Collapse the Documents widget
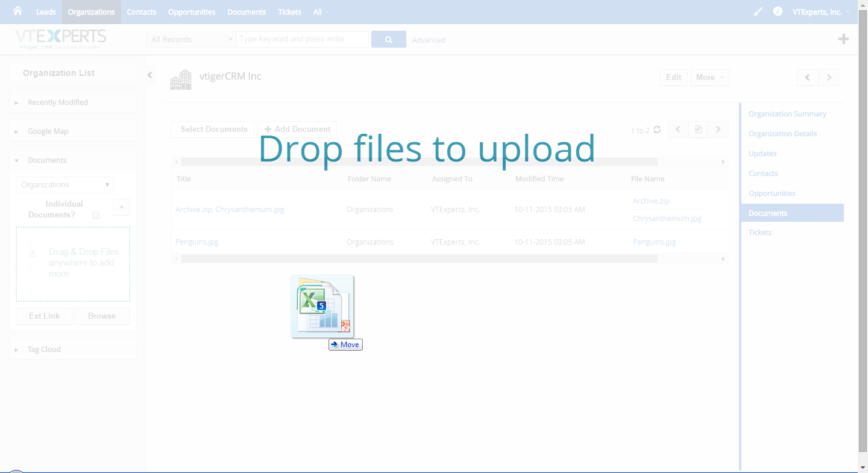 (x=73, y=160)
